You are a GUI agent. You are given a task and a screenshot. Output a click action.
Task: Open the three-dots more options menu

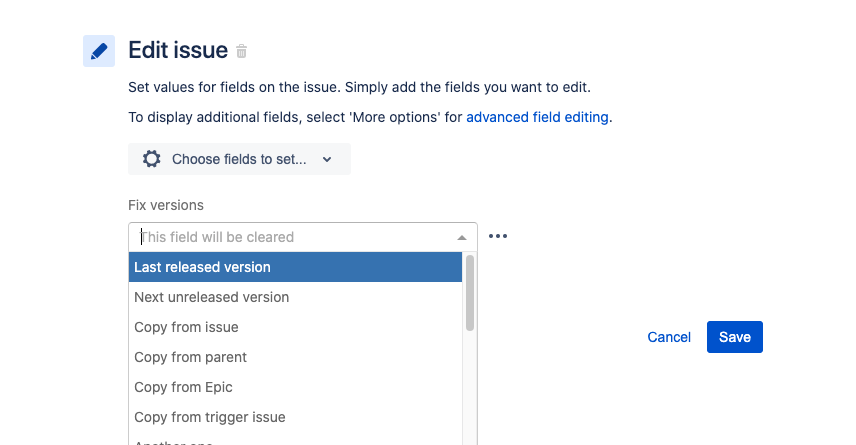point(498,237)
